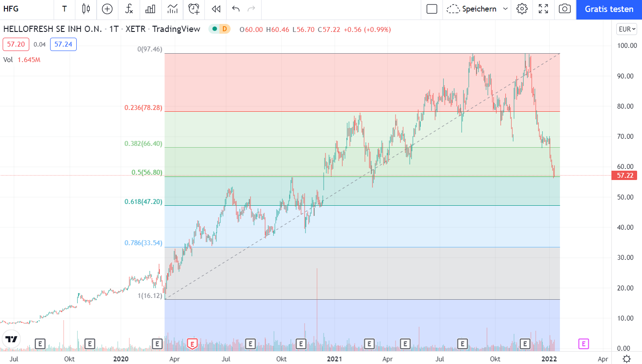Image resolution: width=642 pixels, height=364 pixels.
Task: Open chart settings gear icon
Action: click(522, 9)
